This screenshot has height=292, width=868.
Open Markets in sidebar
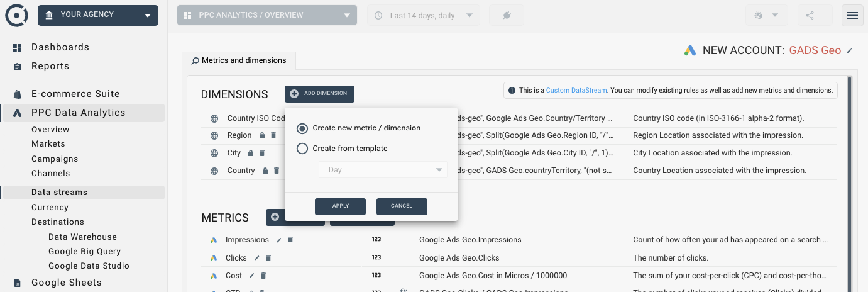(48, 144)
